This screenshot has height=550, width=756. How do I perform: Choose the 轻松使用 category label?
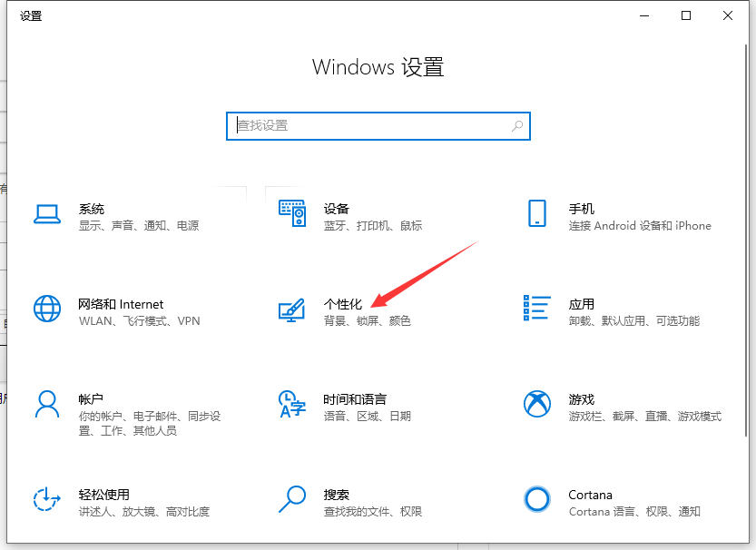(x=104, y=495)
